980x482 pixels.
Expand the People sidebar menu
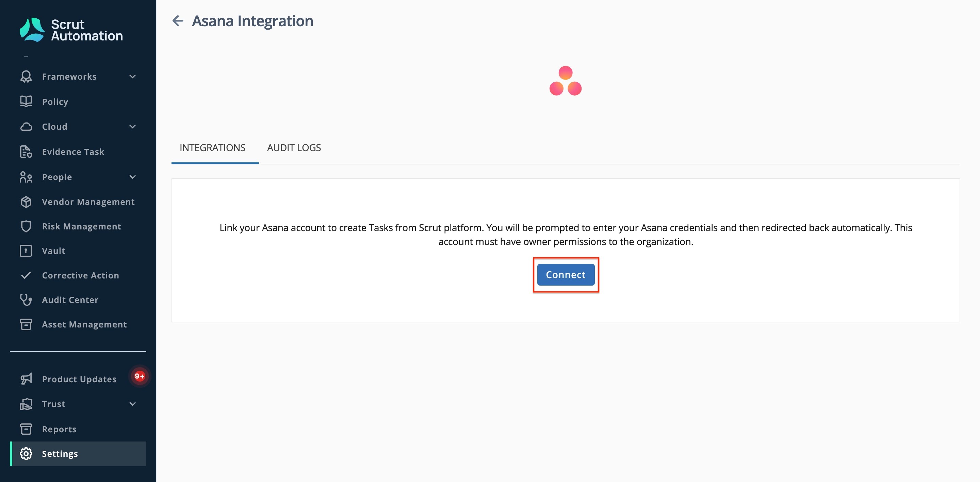(132, 177)
